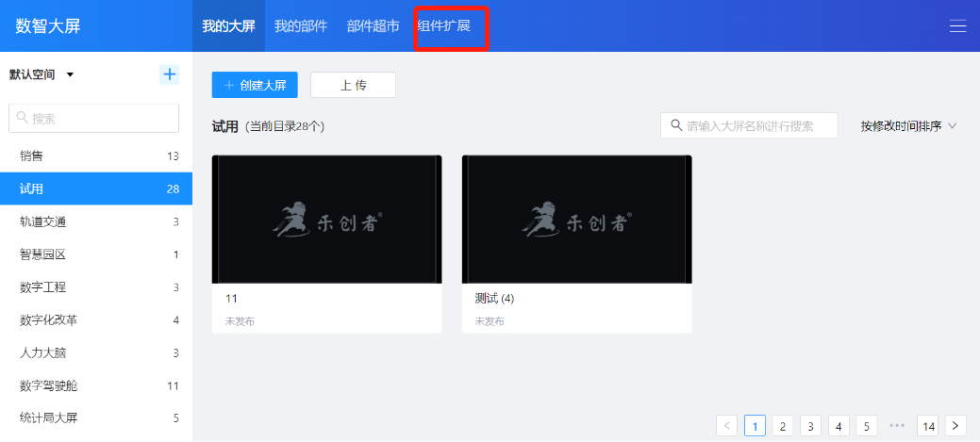Select the 数字工程 category
Viewport: 980px width, 442px height.
[96, 287]
